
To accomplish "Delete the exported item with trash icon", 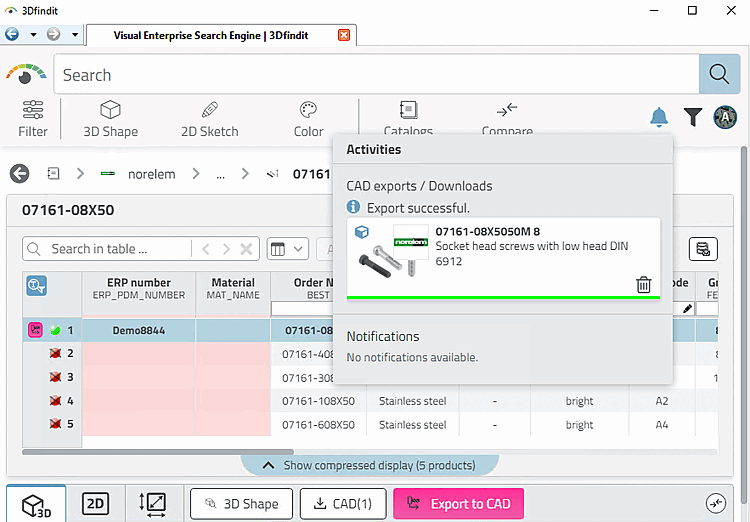I will 643,284.
